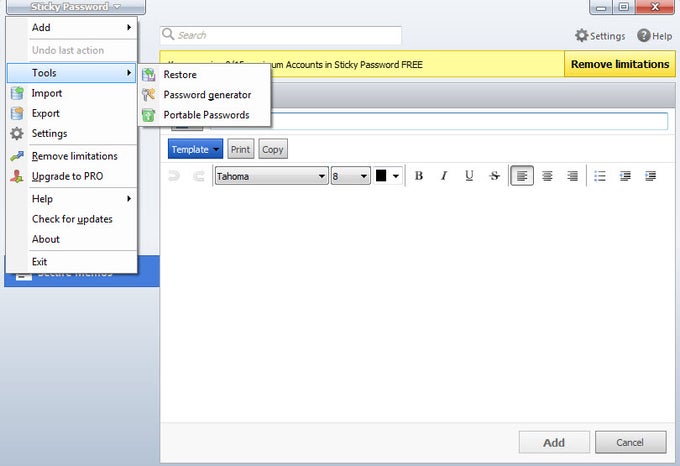The image size is (680, 466).
Task: Increase indent in editor toolbar
Action: point(650,176)
